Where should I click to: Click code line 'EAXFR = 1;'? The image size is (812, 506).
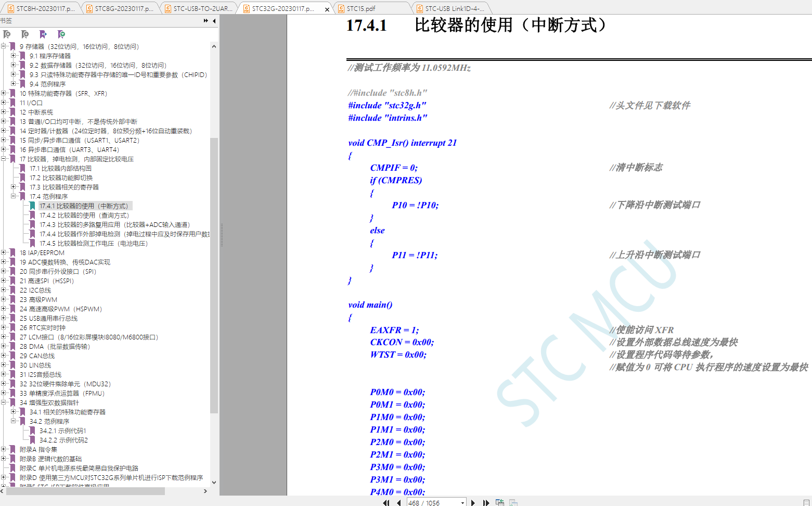pyautogui.click(x=394, y=330)
